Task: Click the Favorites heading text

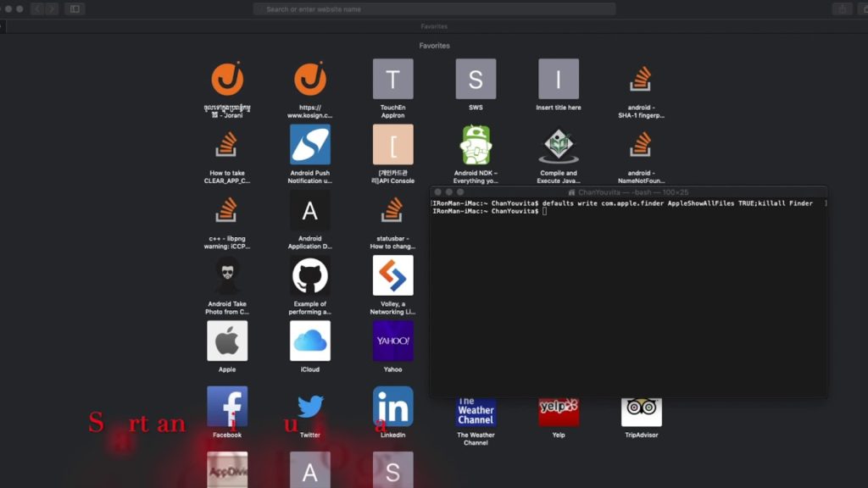Action: tap(434, 46)
